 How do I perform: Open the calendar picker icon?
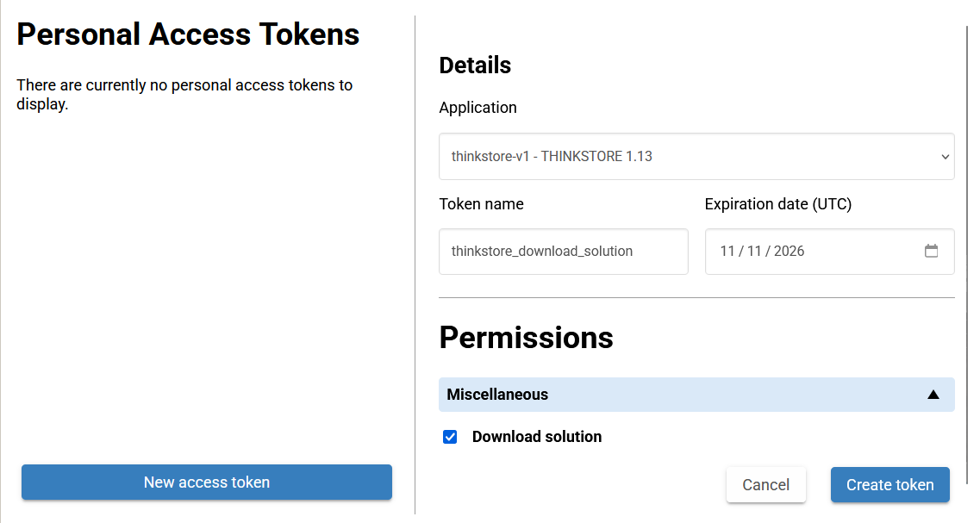931,252
